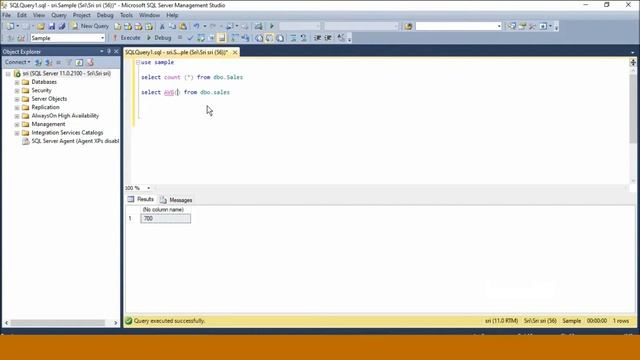Click the New Query button

[91, 26]
